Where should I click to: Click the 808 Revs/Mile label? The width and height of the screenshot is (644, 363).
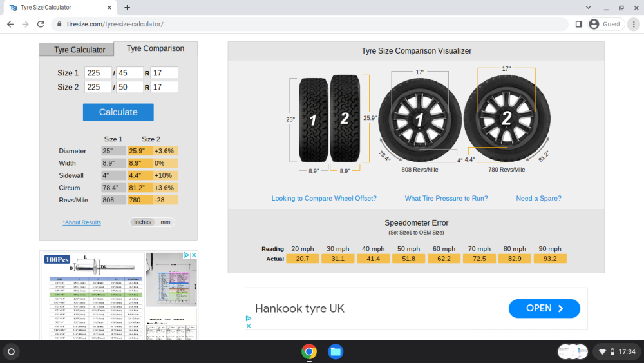pos(420,170)
